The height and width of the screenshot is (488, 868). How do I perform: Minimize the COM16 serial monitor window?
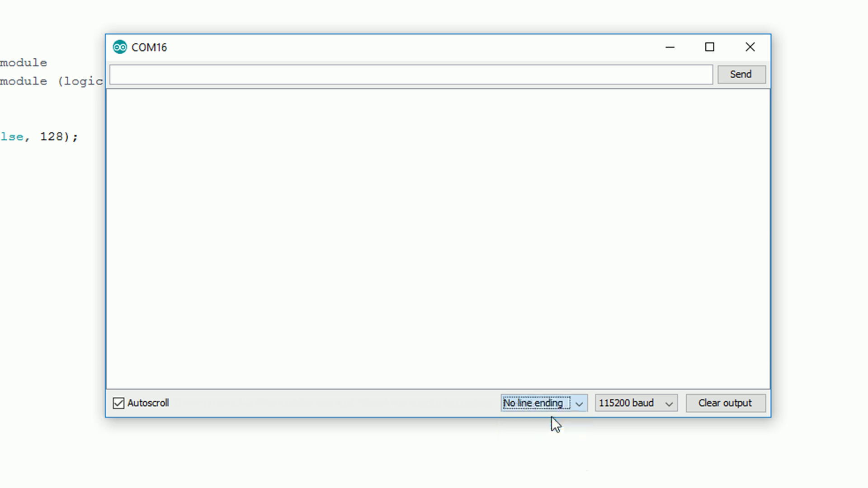coord(670,47)
